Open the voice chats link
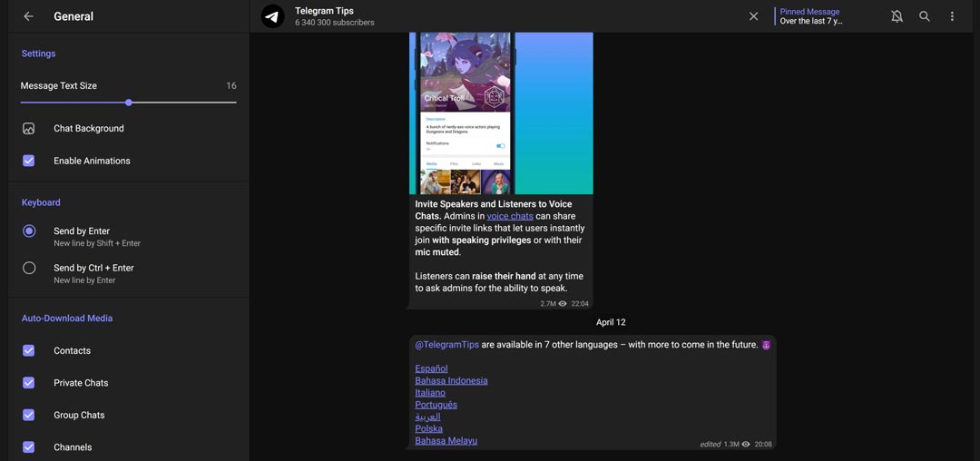 [510, 216]
